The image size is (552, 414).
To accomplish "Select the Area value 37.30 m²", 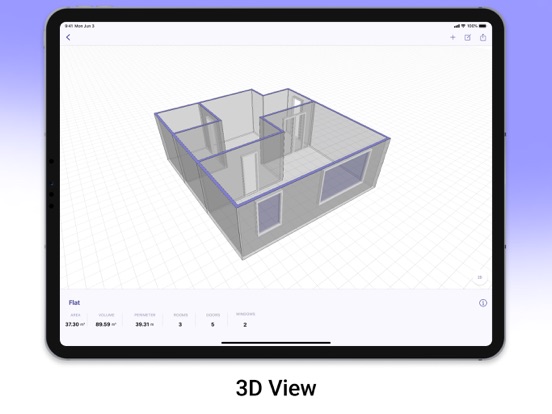I will (75, 324).
